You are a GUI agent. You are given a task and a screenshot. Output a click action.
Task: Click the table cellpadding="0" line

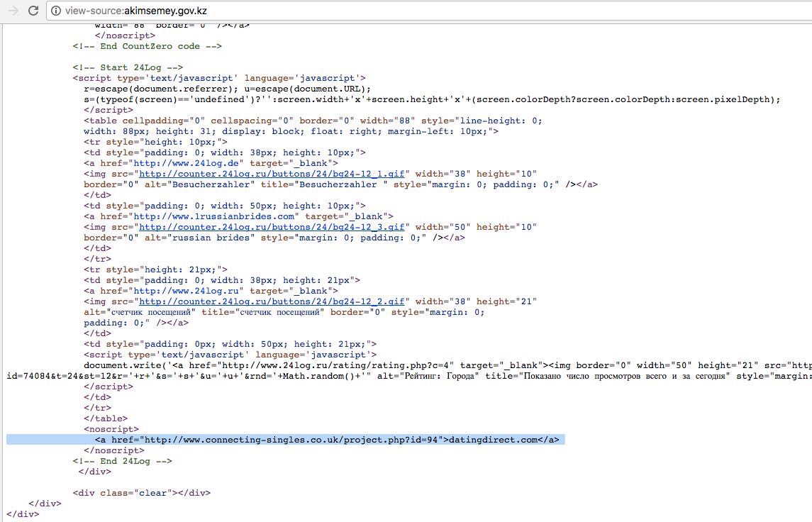pos(313,121)
